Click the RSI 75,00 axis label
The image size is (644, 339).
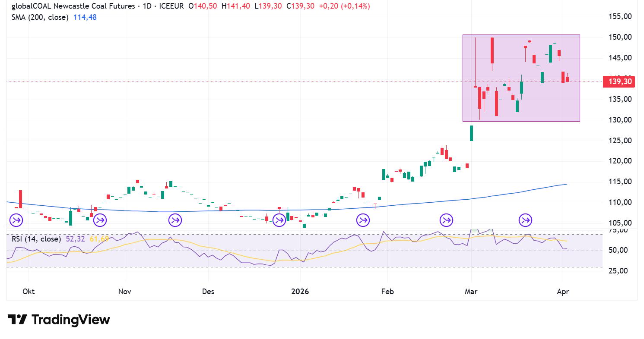618,230
